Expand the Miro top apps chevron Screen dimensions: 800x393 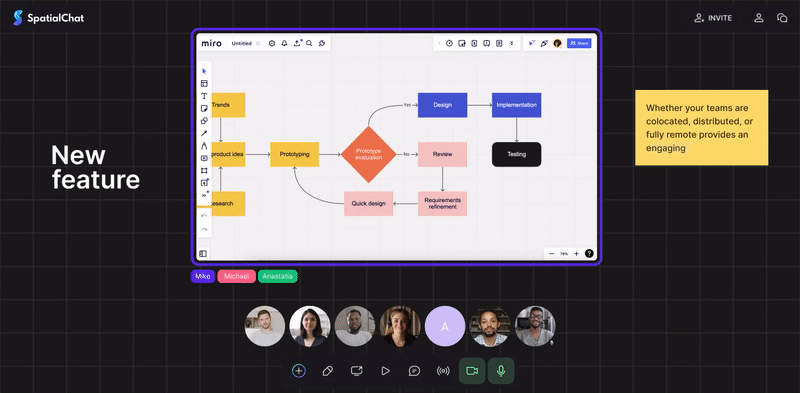pyautogui.click(x=512, y=43)
